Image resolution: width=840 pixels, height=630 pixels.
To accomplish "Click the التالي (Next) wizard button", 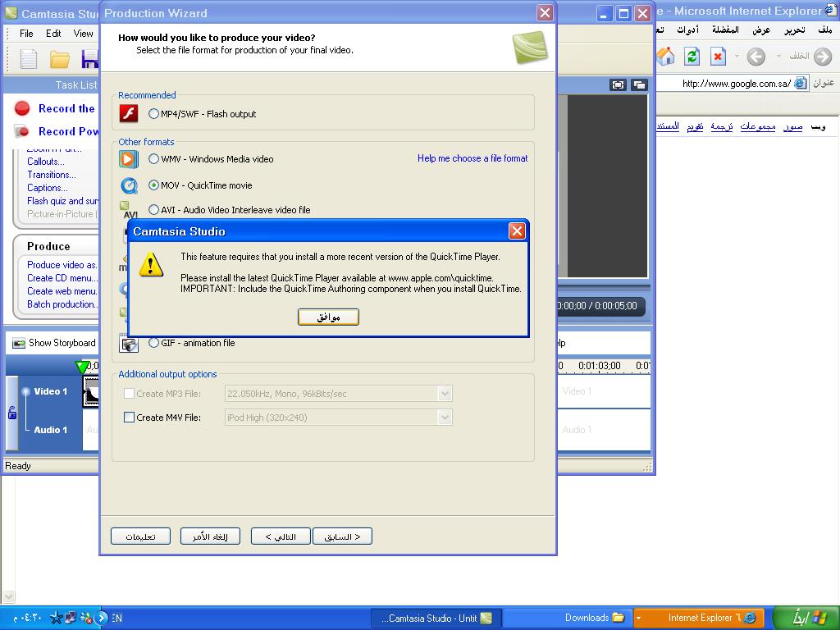I will click(281, 536).
